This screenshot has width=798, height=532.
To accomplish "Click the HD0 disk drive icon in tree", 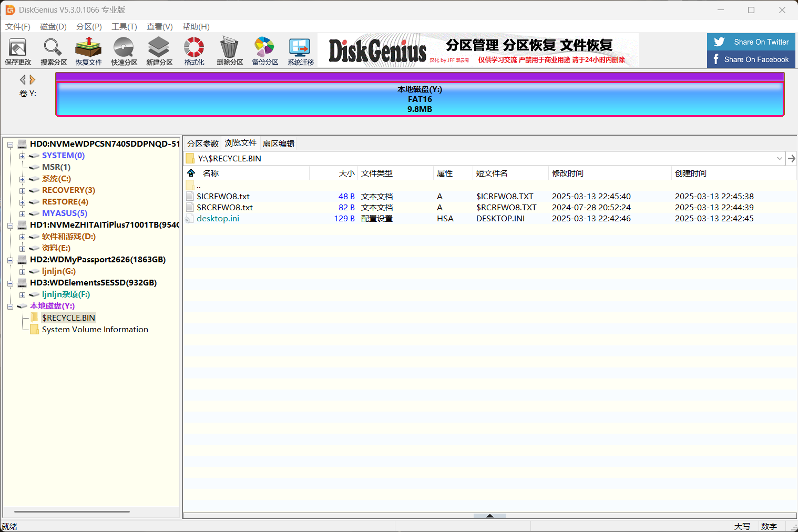I will tap(22, 144).
